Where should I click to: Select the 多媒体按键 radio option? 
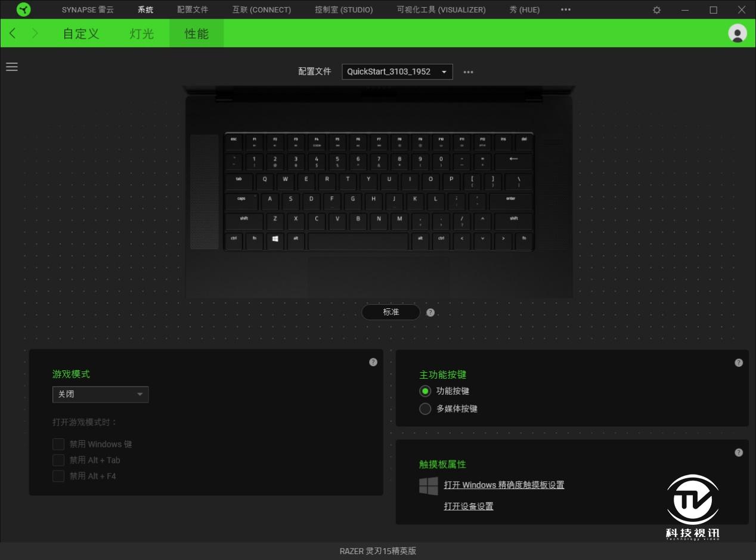tap(425, 409)
